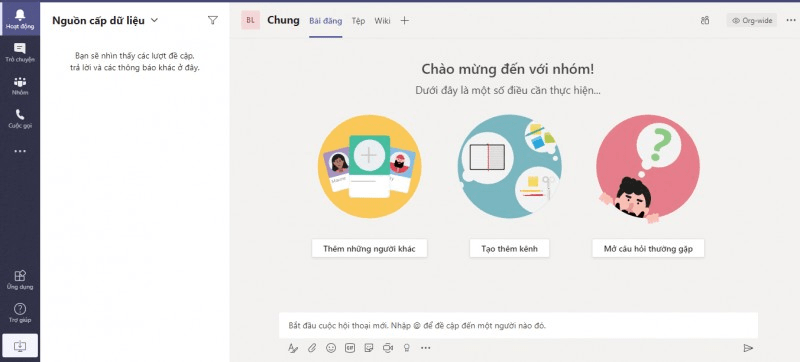Focus the new conversation message box
The width and height of the screenshot is (800, 362).
[518, 325]
